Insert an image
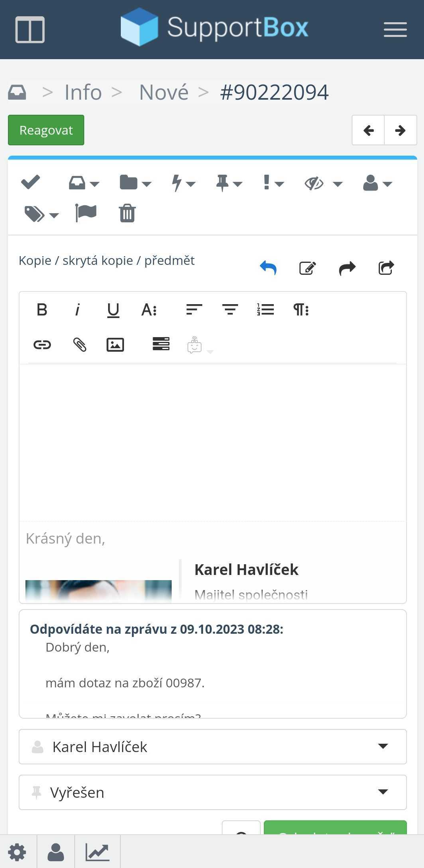424x868 pixels. [x=115, y=344]
